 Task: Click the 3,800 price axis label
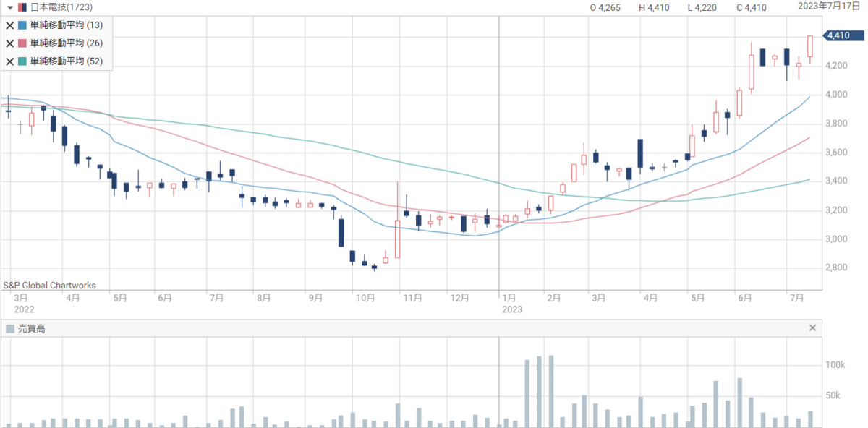pos(838,124)
